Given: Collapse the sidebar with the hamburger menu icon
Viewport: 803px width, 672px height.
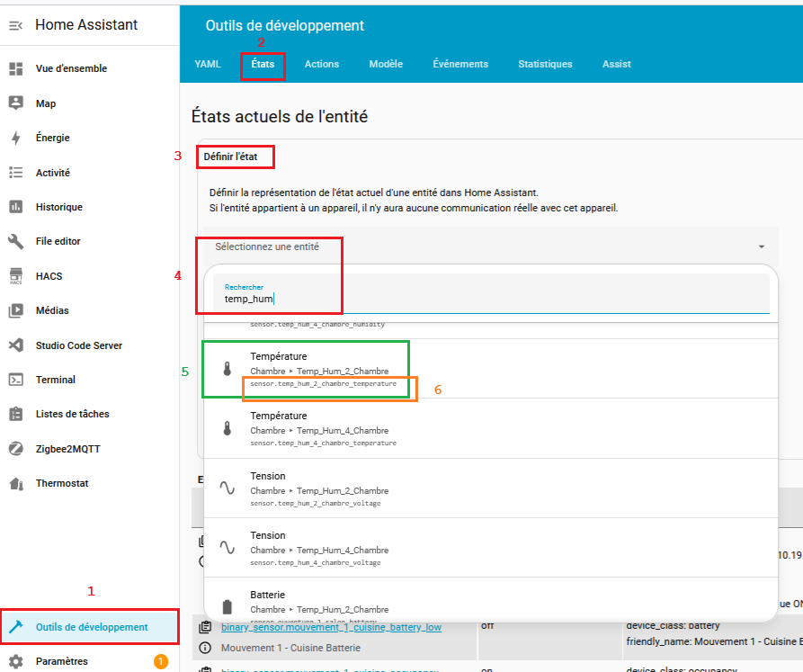Looking at the screenshot, I should (x=15, y=26).
